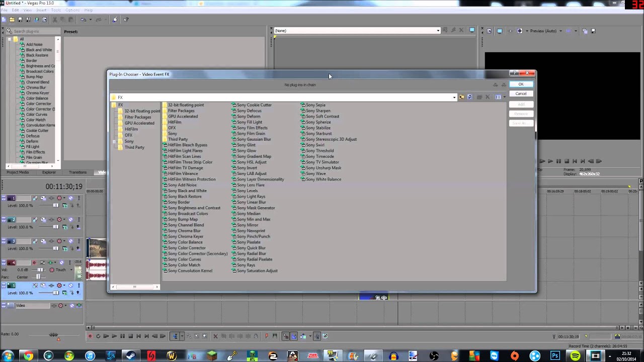
Task: Adjust the track 1 Level slider
Action: pos(56,206)
